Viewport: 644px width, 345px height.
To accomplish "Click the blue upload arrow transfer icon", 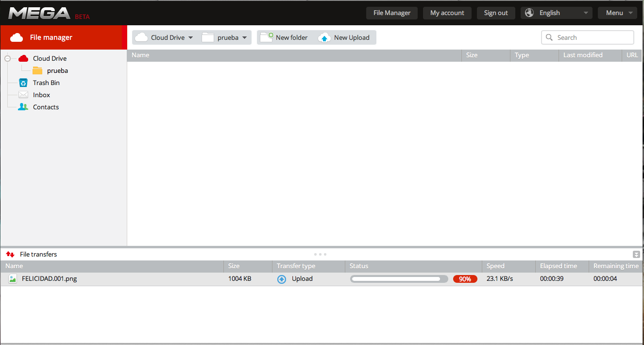I will [x=282, y=279].
